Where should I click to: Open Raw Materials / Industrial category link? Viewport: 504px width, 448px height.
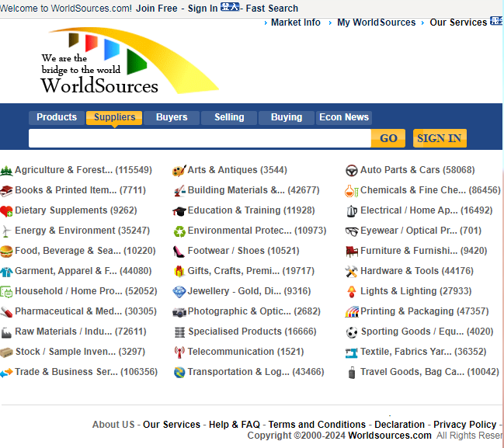[81, 332]
